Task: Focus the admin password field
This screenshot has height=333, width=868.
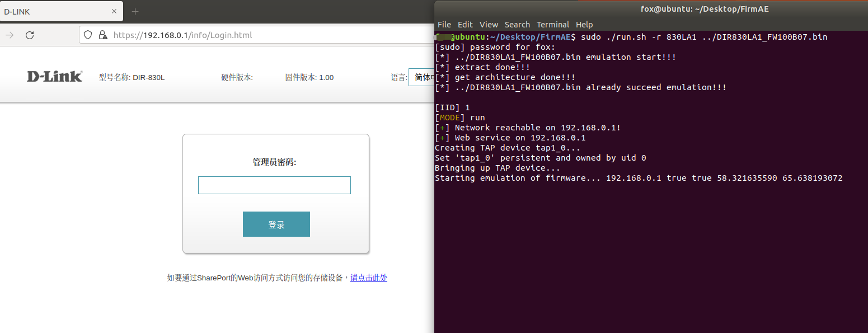Action: click(274, 185)
